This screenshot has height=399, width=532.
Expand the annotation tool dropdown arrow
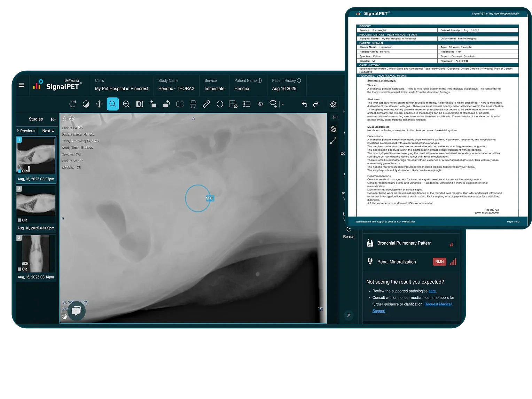(283, 104)
